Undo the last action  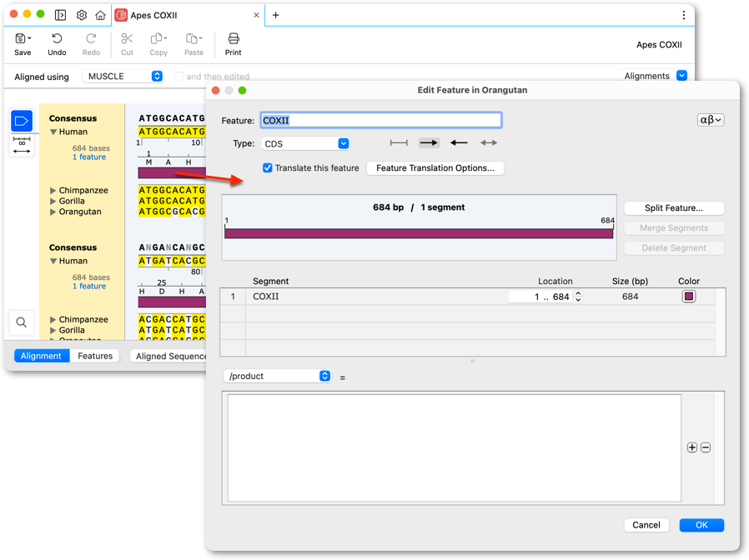[57, 44]
